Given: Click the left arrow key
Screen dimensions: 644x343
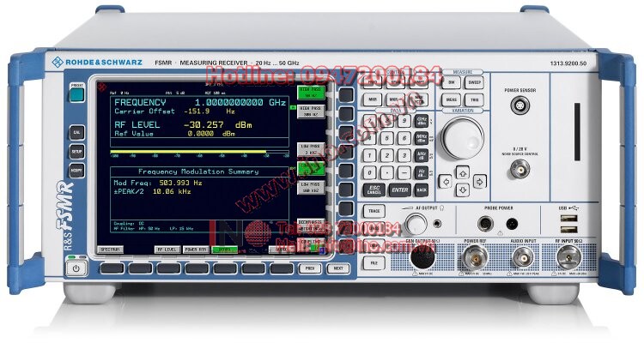Looking at the screenshot, I should coord(446,181).
